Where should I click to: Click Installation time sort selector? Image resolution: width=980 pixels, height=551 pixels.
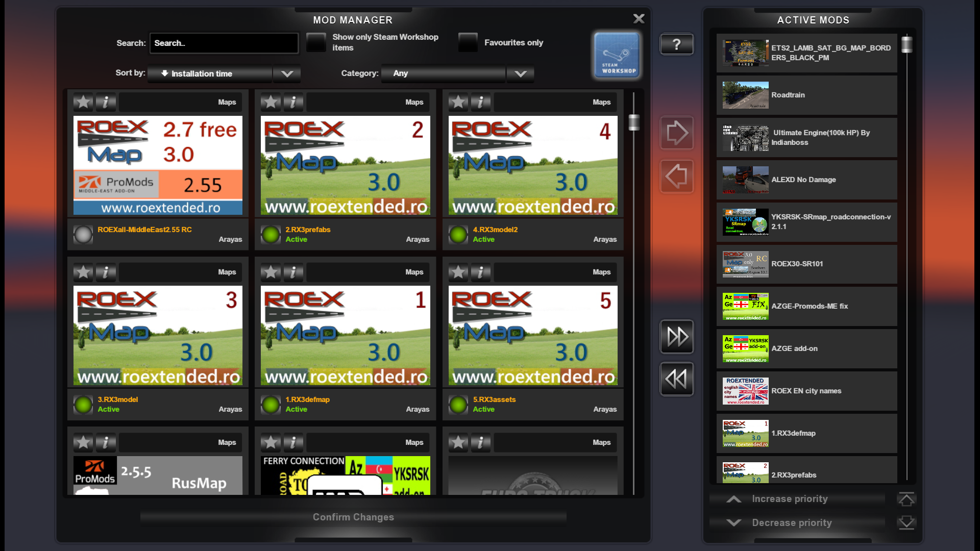(x=210, y=74)
